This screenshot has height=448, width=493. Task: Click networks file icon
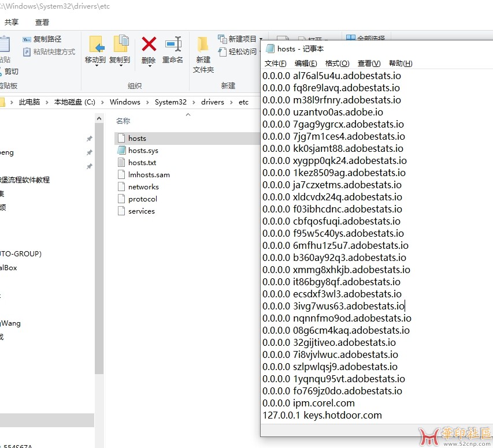(x=121, y=186)
